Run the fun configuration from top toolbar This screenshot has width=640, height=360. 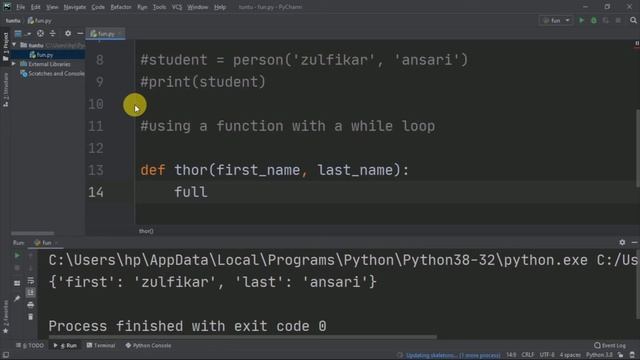coord(582,20)
